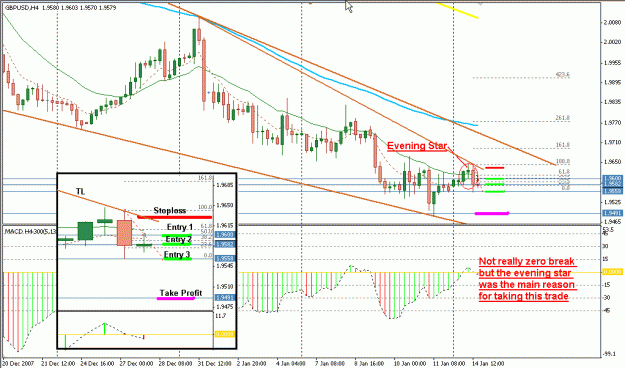Click the 1.9465 price on the right axis

[x=612, y=221]
